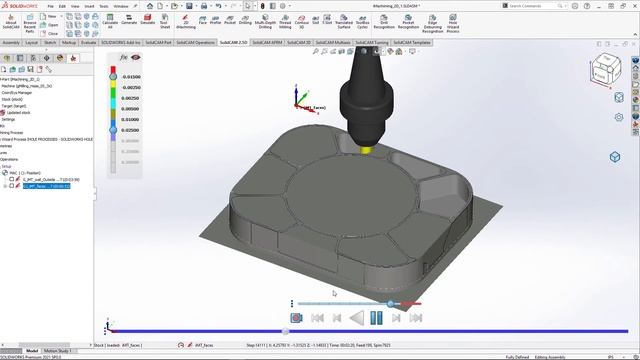The image size is (640, 360).
Task: Open the Tool Sheet
Action: (164, 21)
